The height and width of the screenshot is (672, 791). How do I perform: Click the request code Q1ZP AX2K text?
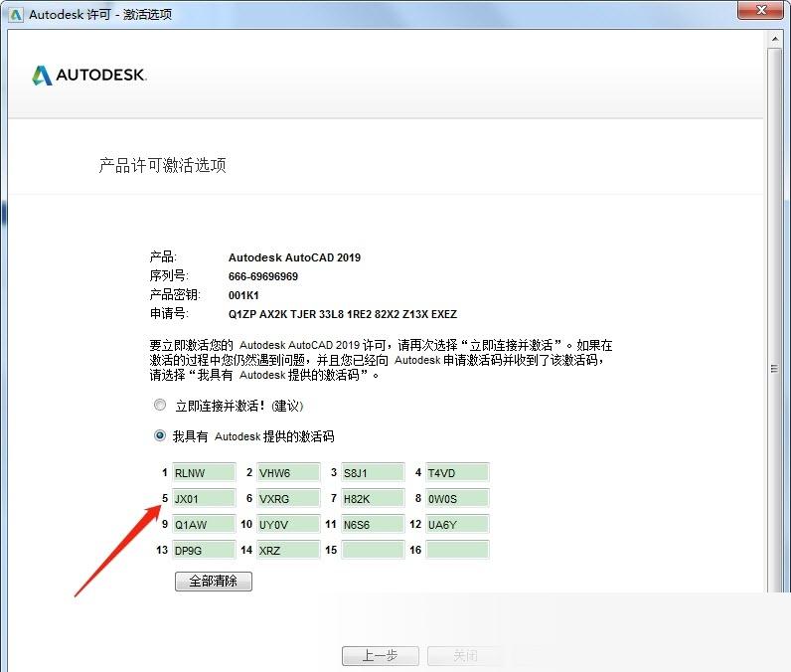(343, 314)
